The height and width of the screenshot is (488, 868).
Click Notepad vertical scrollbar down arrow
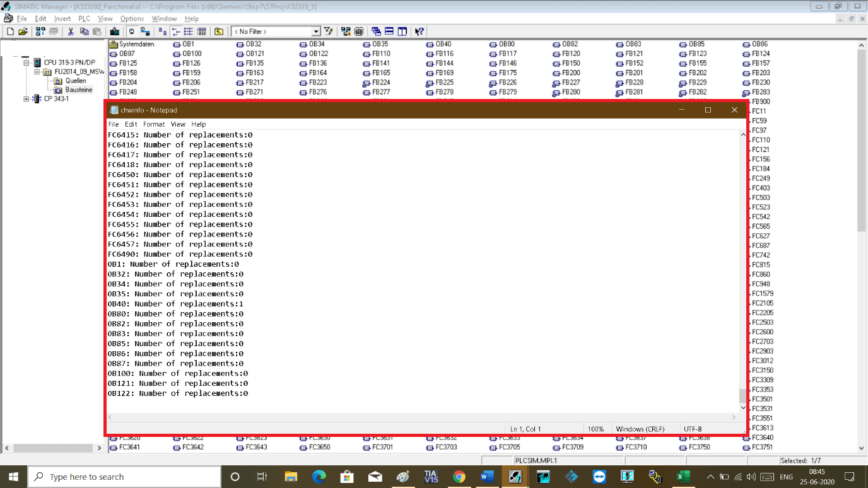[742, 407]
